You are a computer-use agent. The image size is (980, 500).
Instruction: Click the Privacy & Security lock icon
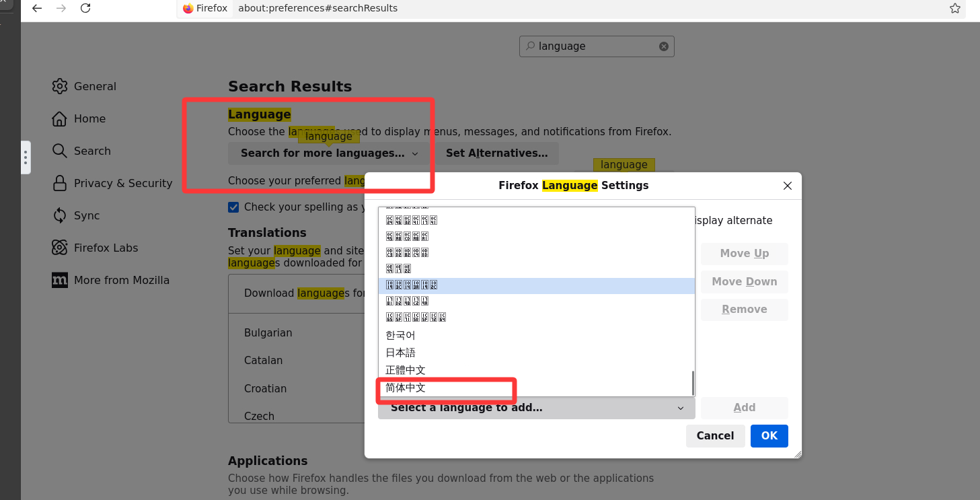60,183
